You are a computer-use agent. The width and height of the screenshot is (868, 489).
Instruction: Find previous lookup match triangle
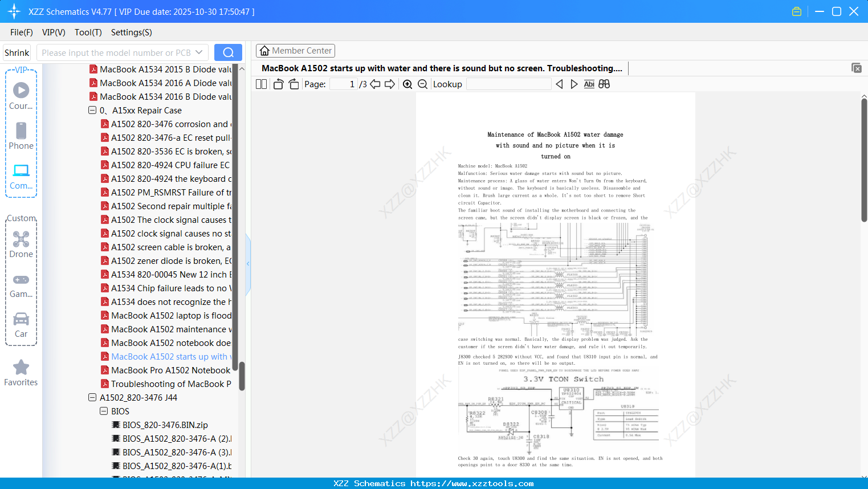coord(559,84)
